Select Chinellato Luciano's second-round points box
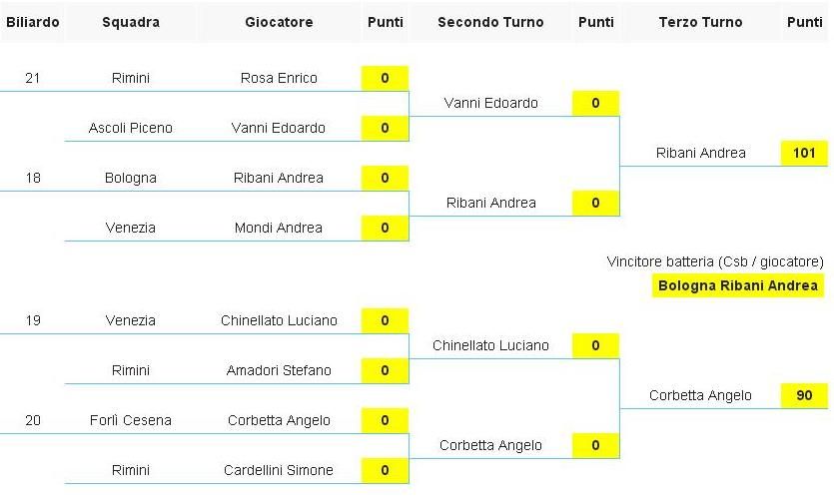 595,345
